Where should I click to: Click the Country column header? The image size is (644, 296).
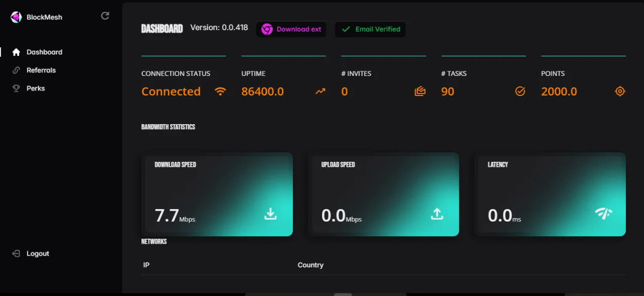[310, 265]
